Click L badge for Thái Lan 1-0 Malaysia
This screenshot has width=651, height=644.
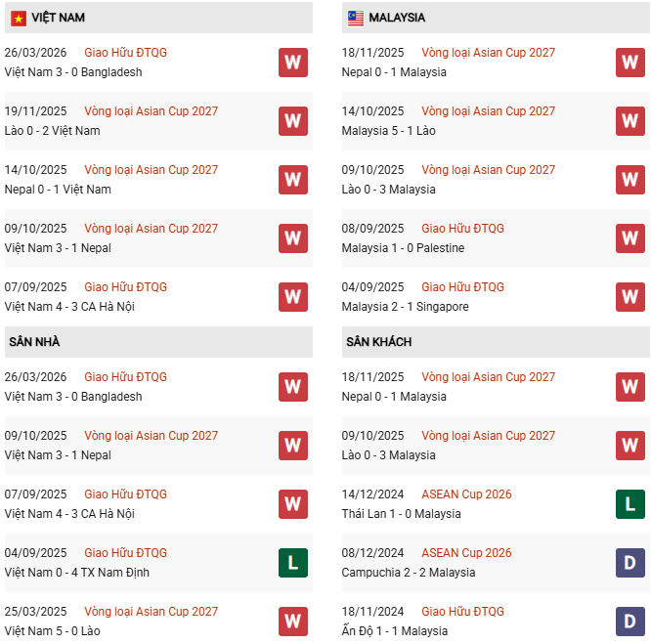point(629,504)
